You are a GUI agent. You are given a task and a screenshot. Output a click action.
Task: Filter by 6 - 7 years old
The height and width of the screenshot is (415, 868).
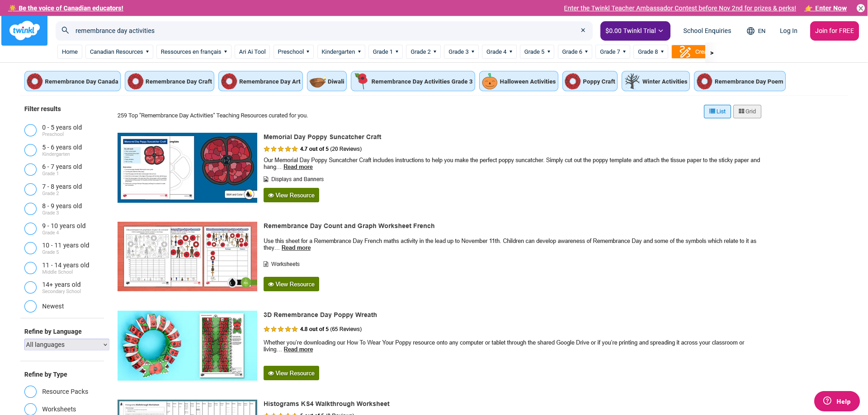[x=30, y=170]
